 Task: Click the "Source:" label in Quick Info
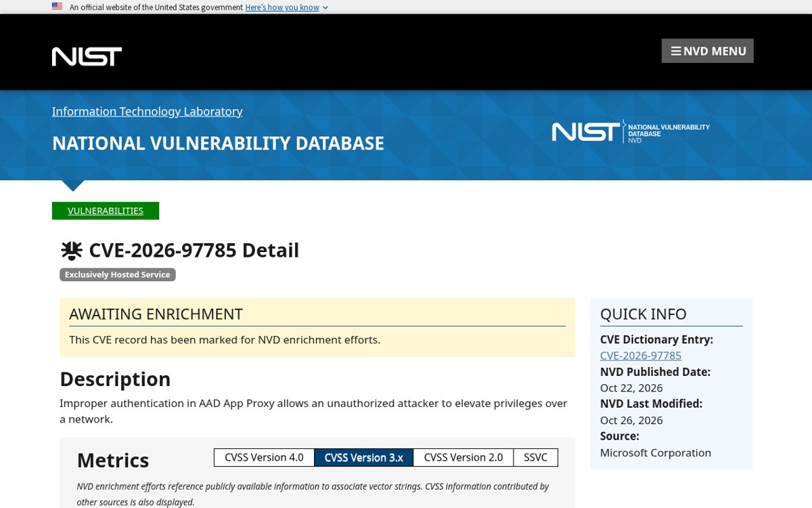coord(619,436)
